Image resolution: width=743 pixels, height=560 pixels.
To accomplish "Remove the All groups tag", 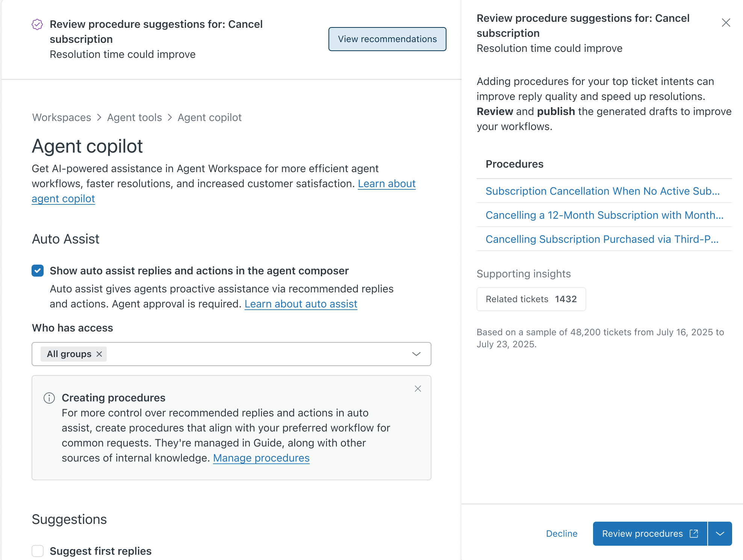I will point(99,354).
